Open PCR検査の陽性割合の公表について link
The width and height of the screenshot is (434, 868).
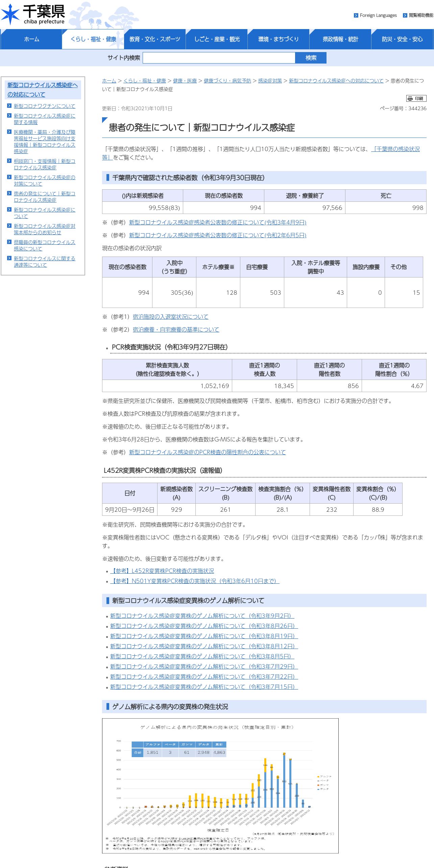[207, 452]
